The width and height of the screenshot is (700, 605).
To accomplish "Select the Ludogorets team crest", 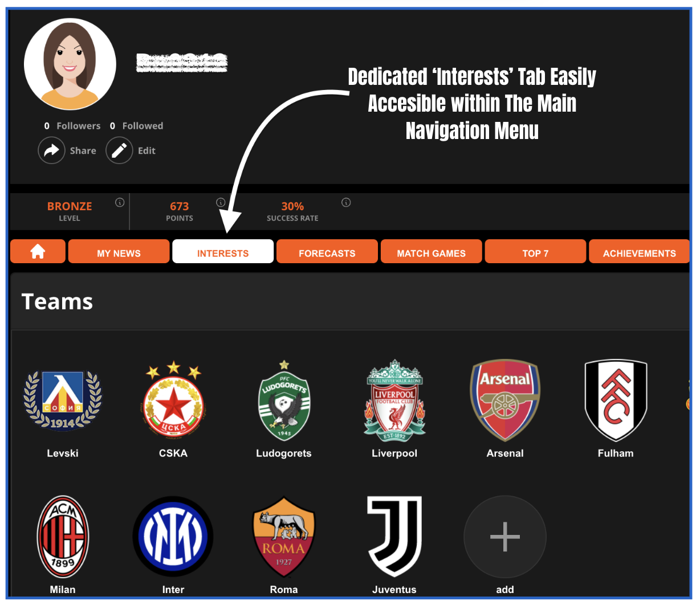I will (284, 401).
